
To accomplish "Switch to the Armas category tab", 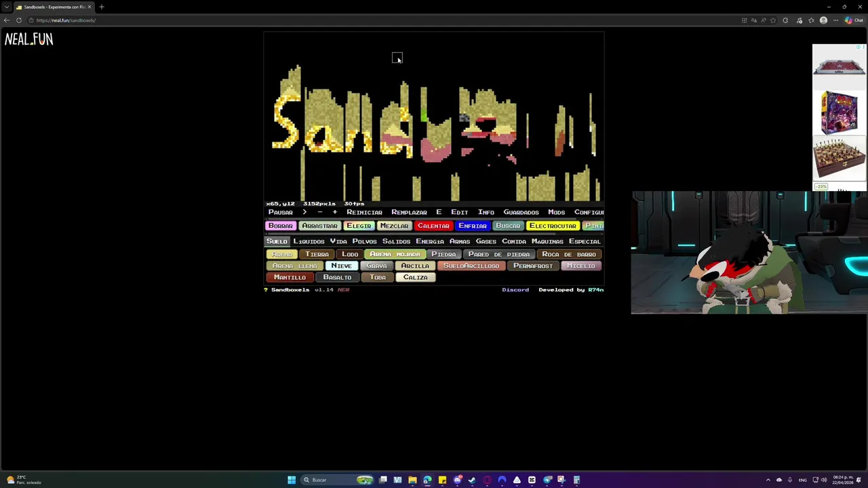I will (x=460, y=241).
